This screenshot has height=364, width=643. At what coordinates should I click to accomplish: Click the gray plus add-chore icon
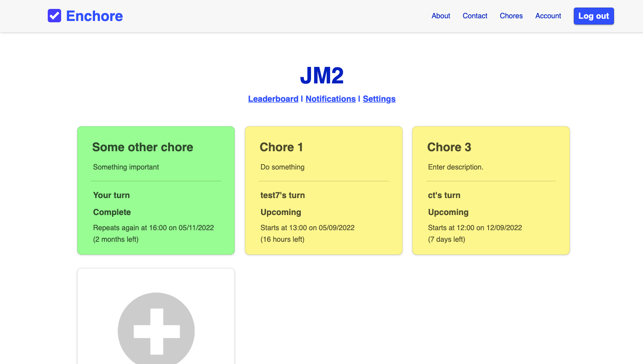click(156, 331)
